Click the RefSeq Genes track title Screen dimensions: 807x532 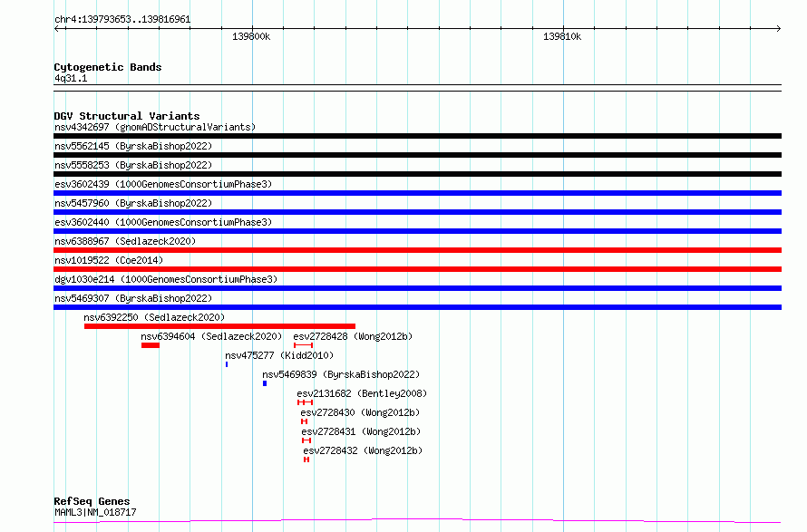[x=92, y=501]
